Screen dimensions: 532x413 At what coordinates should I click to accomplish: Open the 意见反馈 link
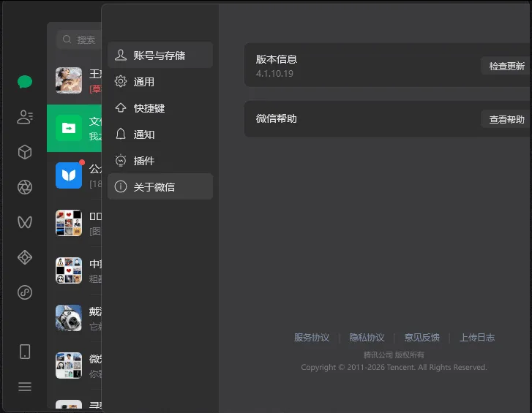[x=422, y=338]
